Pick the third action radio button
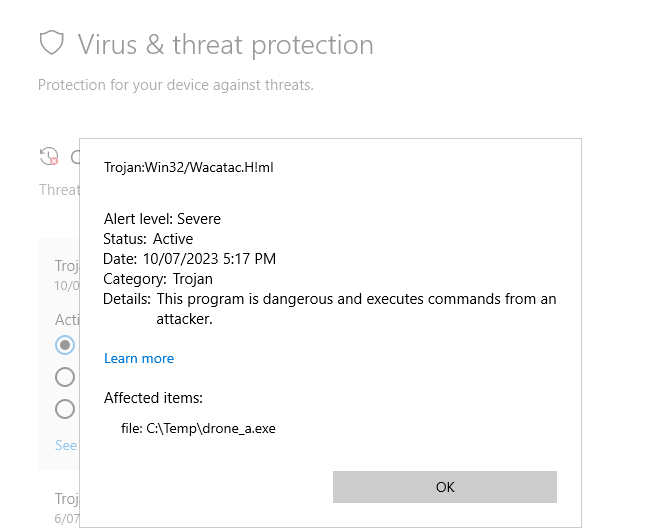This screenshot has height=532, width=653. (65, 409)
